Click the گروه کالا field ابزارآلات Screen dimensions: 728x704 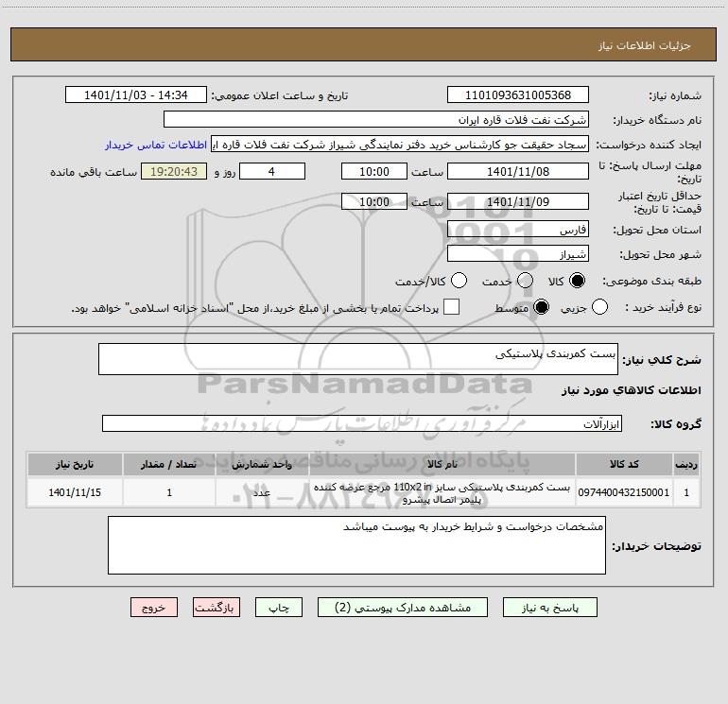pyautogui.click(x=362, y=423)
